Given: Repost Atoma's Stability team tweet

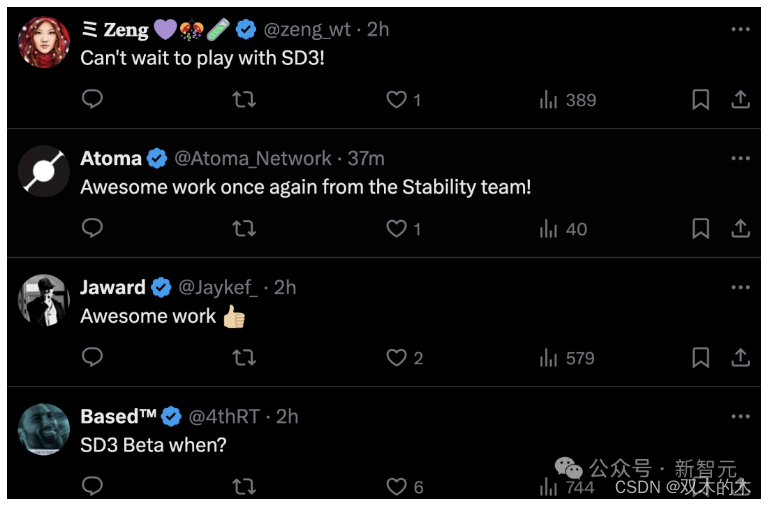Looking at the screenshot, I should click(244, 229).
